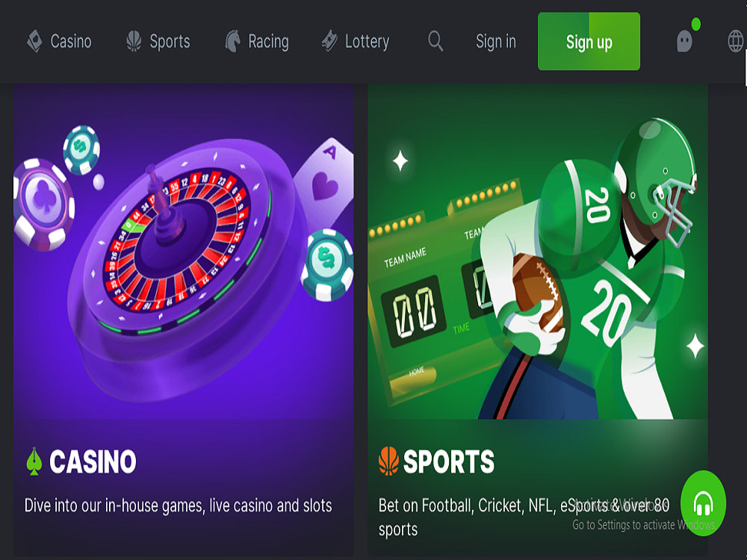Click the Lottery ticket icon

[329, 41]
